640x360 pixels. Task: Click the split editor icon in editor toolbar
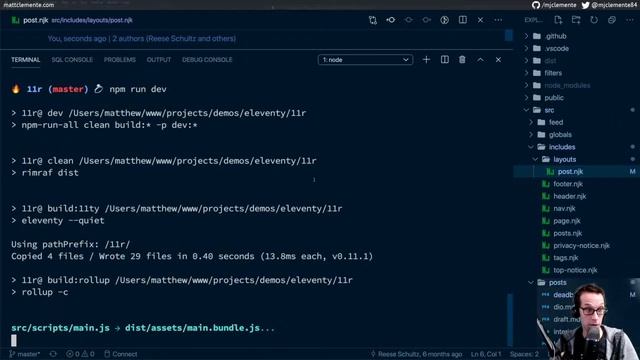point(462,20)
